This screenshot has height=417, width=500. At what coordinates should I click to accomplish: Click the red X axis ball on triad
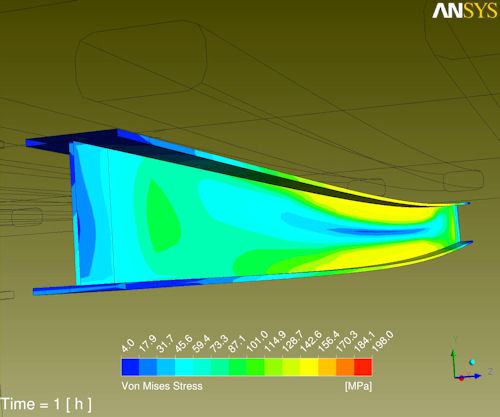(461, 378)
